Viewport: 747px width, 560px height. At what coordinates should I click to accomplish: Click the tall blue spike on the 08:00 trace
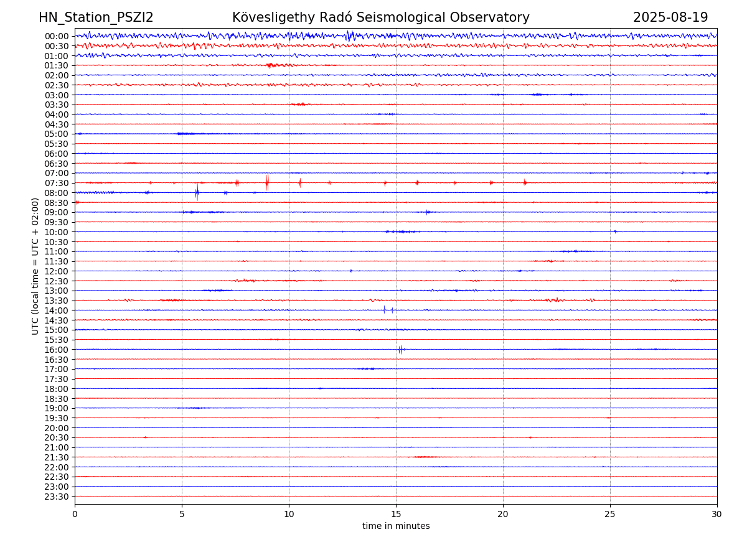tap(197, 192)
